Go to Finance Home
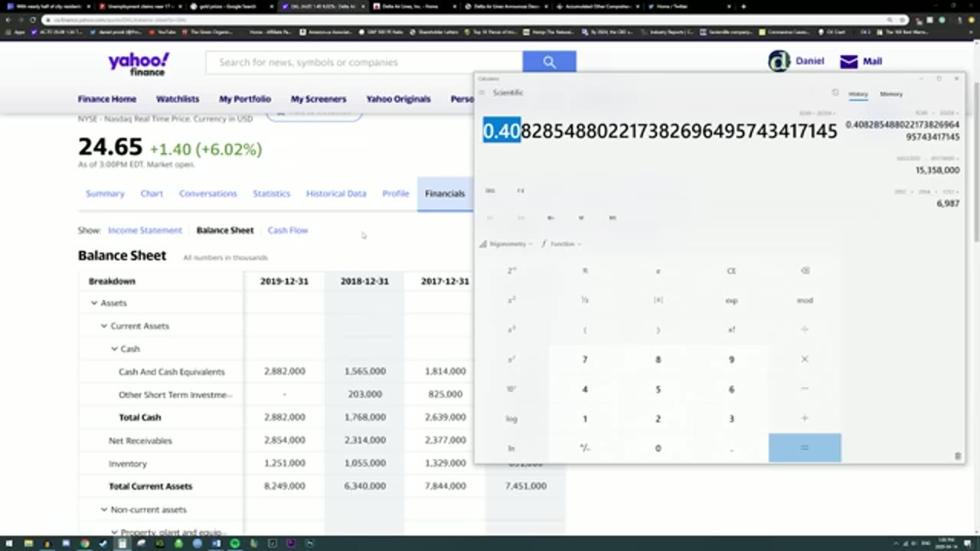Screen dimensions: 980x551 point(107,99)
